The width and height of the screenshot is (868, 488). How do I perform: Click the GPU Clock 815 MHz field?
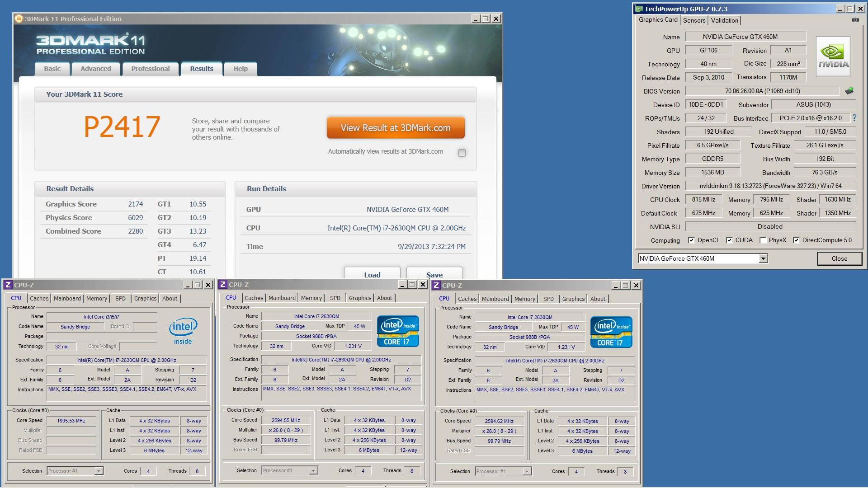704,199
